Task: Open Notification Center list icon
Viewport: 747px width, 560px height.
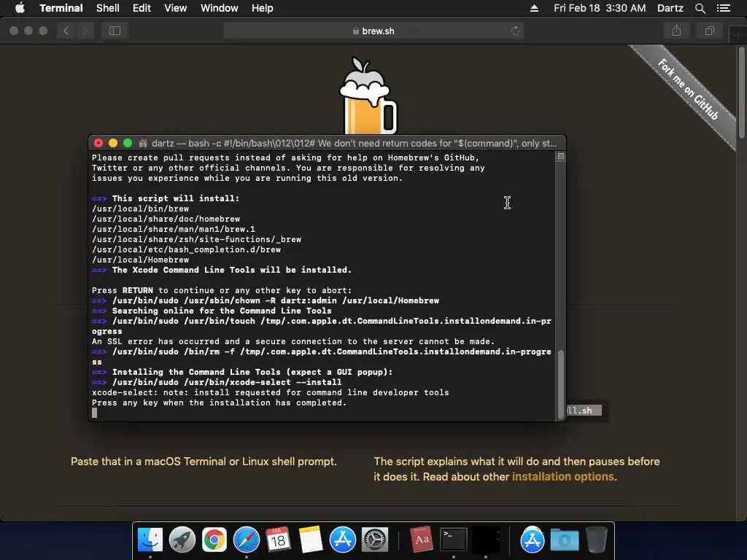Action: click(723, 8)
